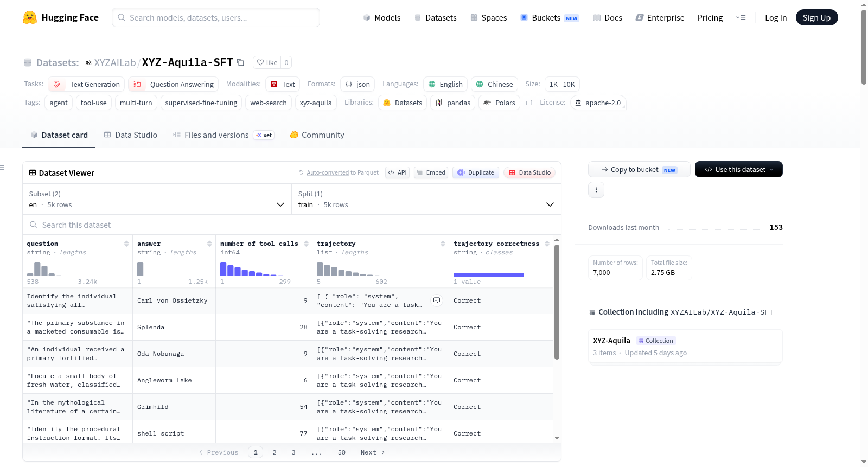This screenshot has width=868, height=467.
Task: Sort the answer column
Action: click(x=209, y=244)
